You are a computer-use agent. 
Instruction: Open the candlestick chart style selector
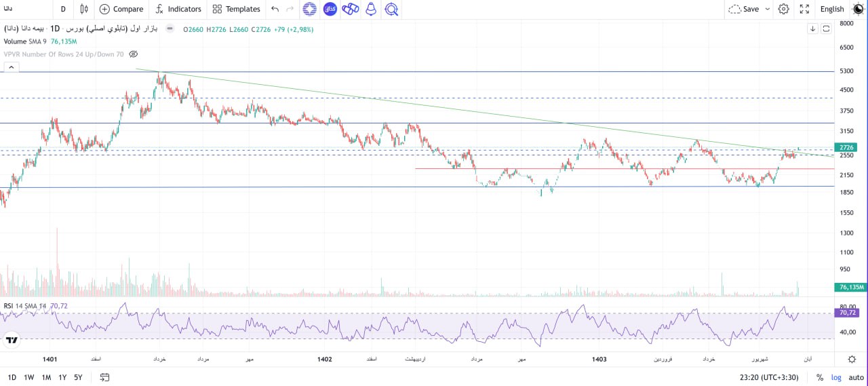pos(84,9)
